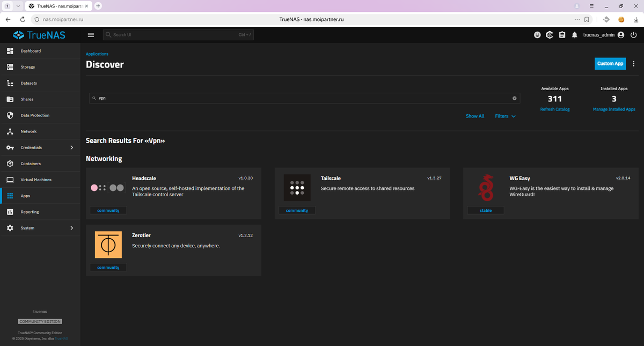Click the Refresh Catalog link

coord(555,109)
